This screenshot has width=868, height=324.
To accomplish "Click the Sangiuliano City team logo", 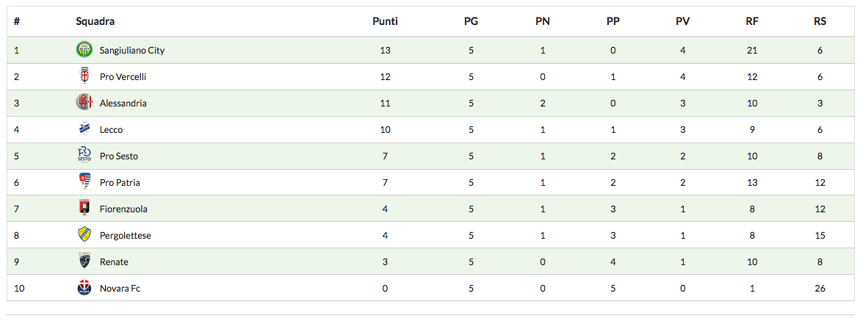I will tap(84, 50).
